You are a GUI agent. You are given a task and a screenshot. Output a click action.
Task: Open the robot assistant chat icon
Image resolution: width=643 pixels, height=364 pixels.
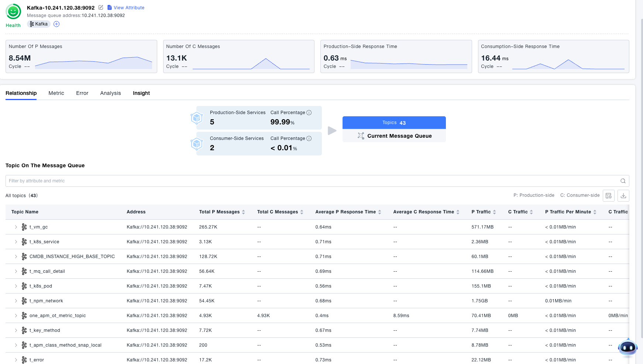click(627, 347)
